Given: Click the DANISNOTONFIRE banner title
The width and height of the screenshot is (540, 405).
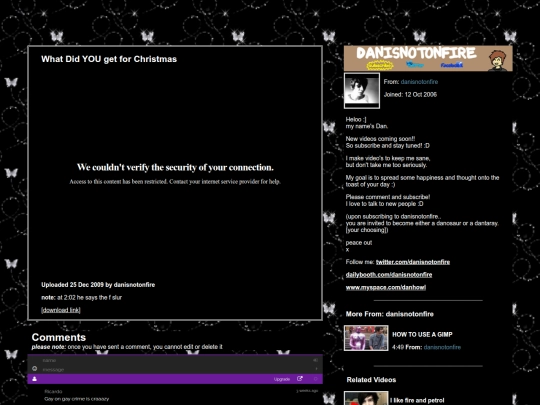Looking at the screenshot, I should coord(416,53).
